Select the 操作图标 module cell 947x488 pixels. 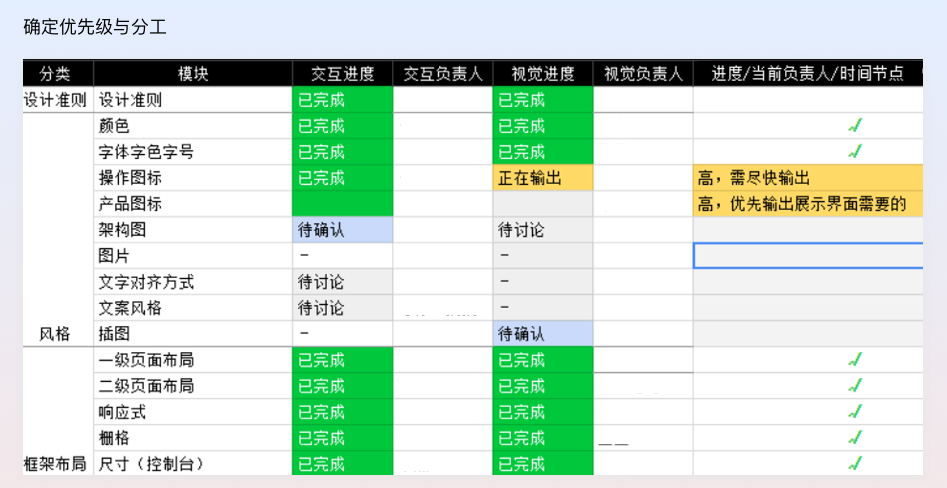point(193,178)
